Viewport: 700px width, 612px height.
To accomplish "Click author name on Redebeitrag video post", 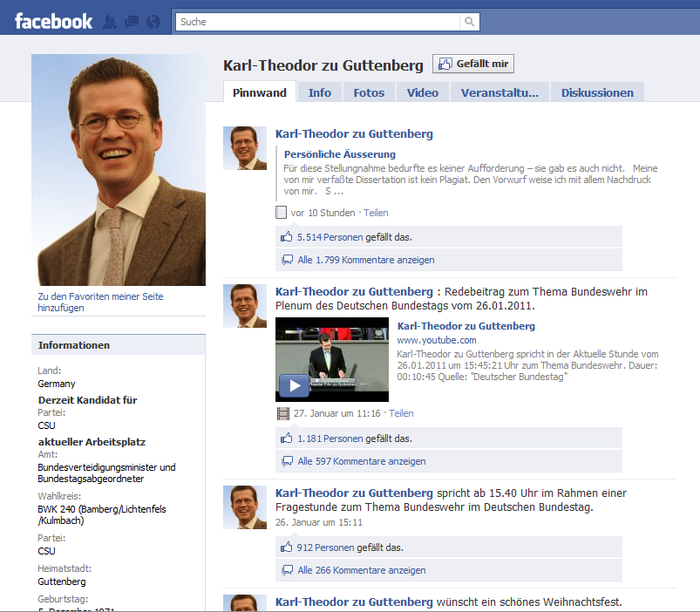I will [x=354, y=291].
